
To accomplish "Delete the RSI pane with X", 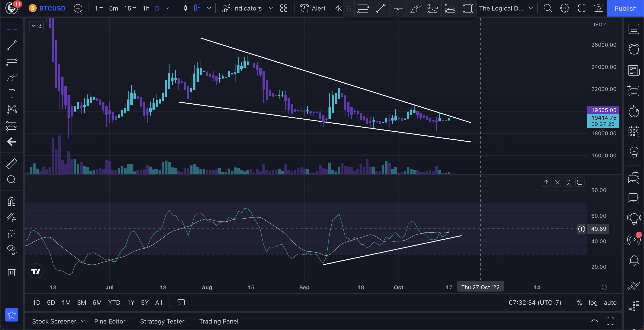I will (557, 182).
